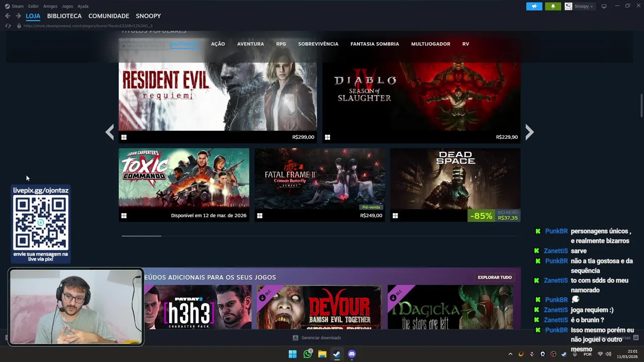
Task: Open the Amigos menu
Action: coord(50,6)
